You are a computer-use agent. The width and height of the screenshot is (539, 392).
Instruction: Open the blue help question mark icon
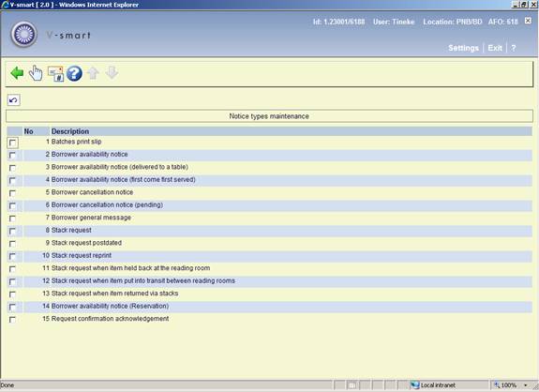coord(74,73)
